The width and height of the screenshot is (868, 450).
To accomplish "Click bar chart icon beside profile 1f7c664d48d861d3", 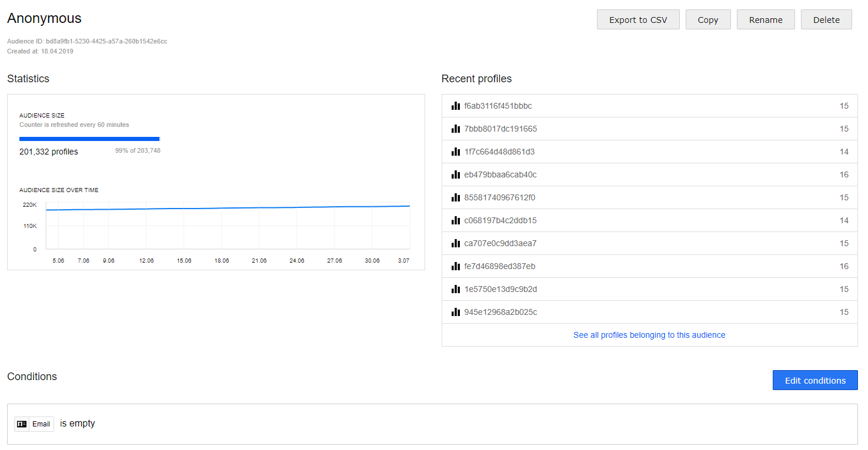I will tap(455, 152).
